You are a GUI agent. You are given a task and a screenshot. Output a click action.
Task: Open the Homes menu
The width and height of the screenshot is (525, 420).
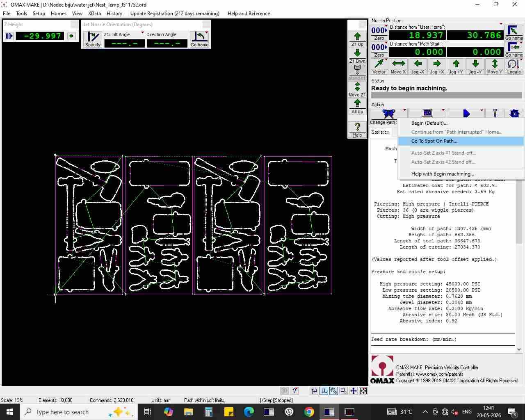tap(59, 13)
